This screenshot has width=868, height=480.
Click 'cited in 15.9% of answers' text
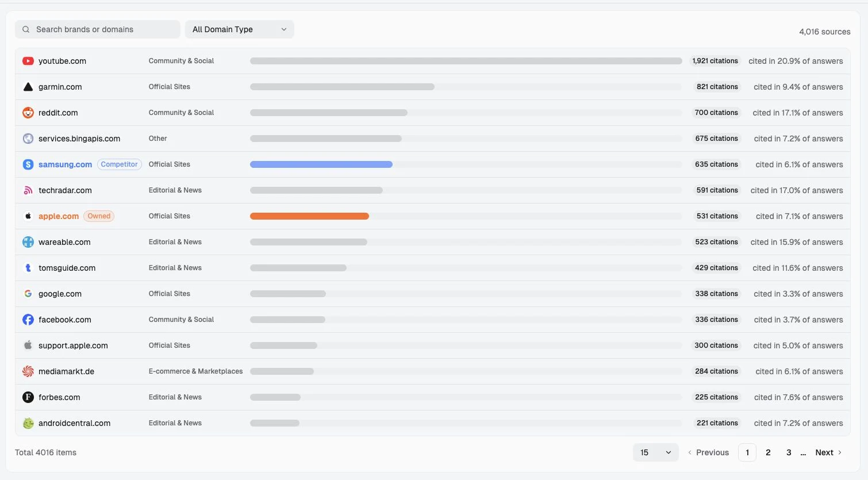click(x=797, y=242)
